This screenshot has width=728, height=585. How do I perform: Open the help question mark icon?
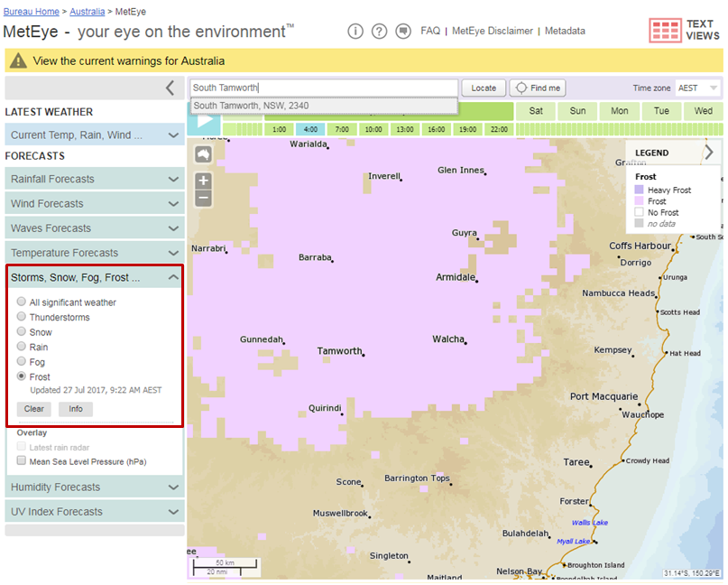379,31
